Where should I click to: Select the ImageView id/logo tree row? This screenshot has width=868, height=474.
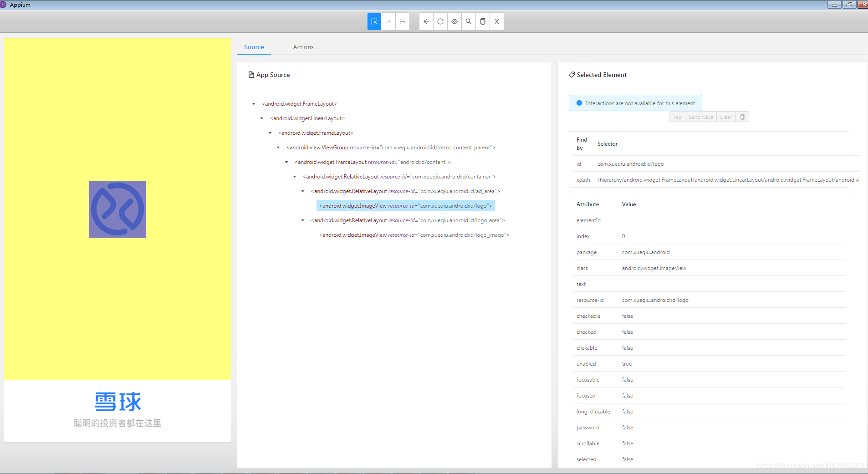406,206
